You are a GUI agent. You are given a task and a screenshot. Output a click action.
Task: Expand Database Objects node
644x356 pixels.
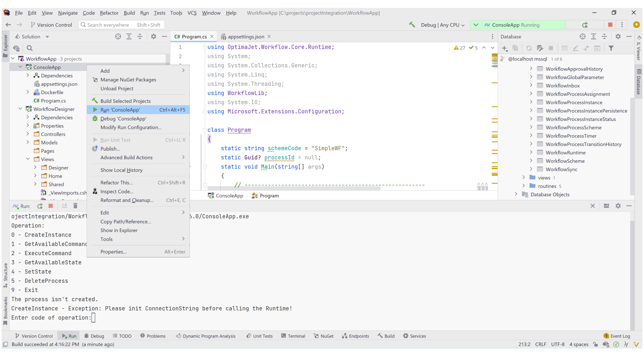tap(516, 194)
